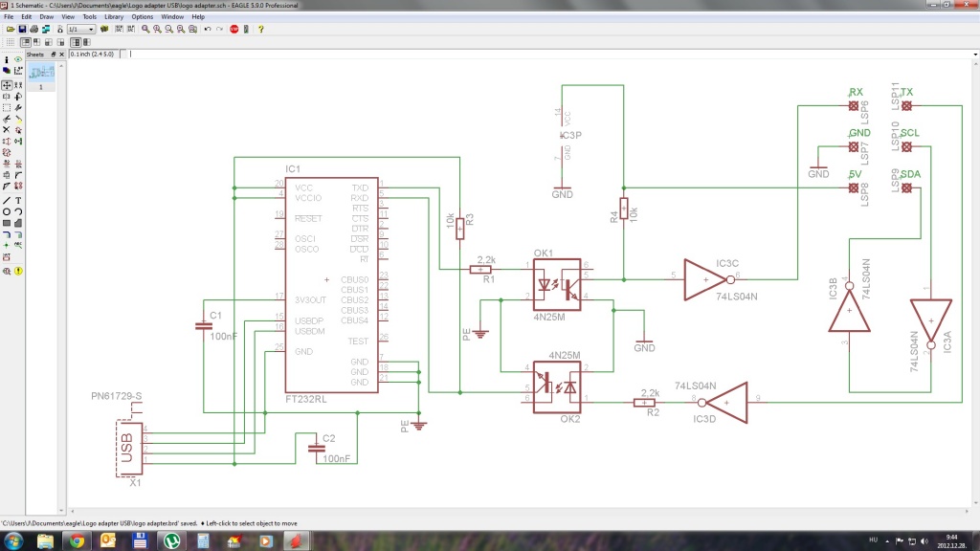This screenshot has width=980, height=551.
Task: Click the Redo arrow icon
Action: pyautogui.click(x=219, y=30)
